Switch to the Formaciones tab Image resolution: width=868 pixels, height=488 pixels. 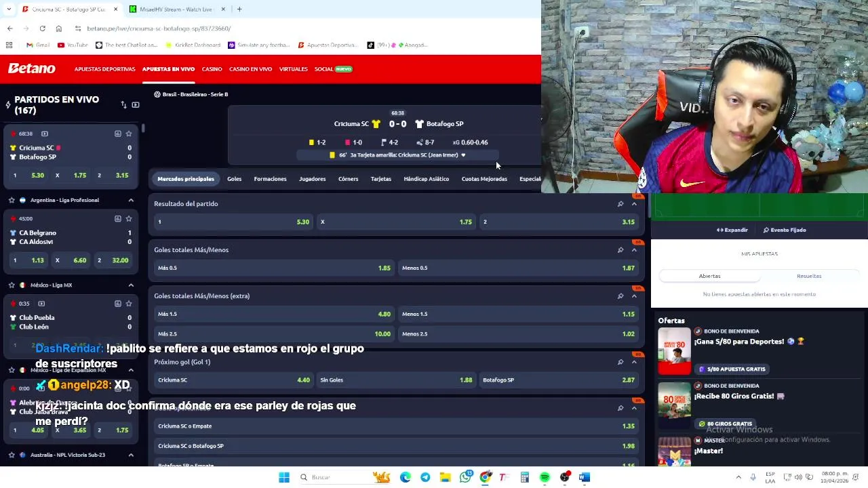click(270, 179)
